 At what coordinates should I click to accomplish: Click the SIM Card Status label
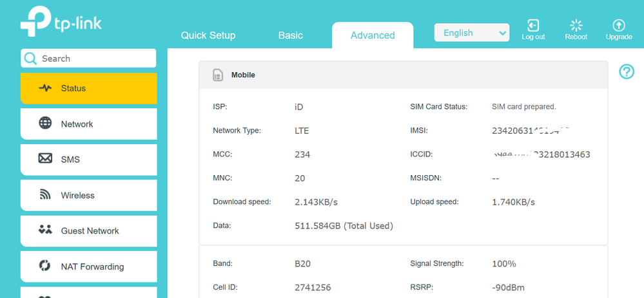click(x=438, y=107)
